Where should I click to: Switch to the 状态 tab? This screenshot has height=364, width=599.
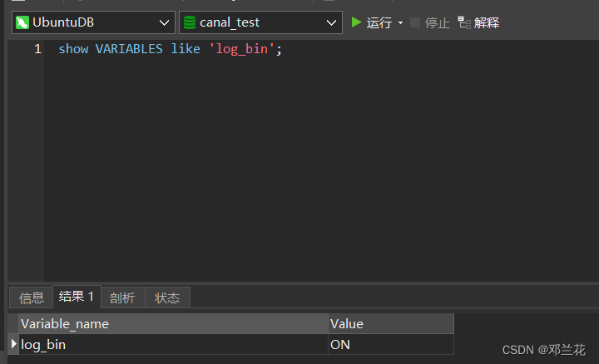(x=167, y=298)
